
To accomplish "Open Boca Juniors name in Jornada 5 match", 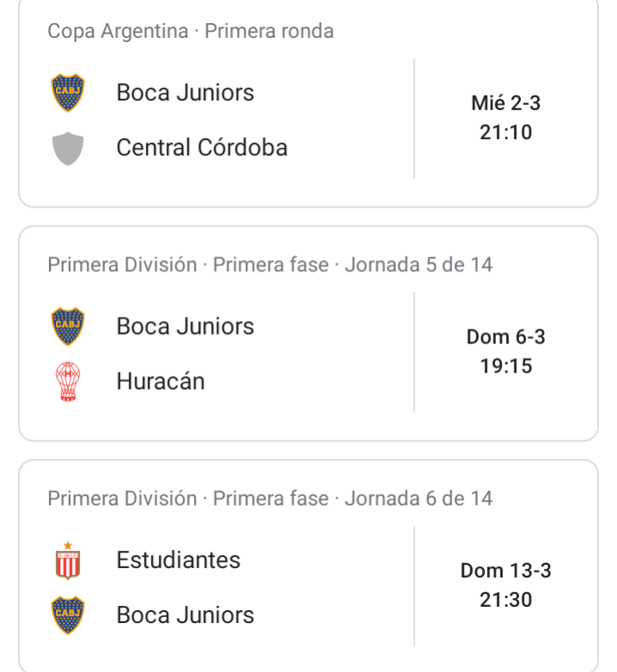I will 185,326.
